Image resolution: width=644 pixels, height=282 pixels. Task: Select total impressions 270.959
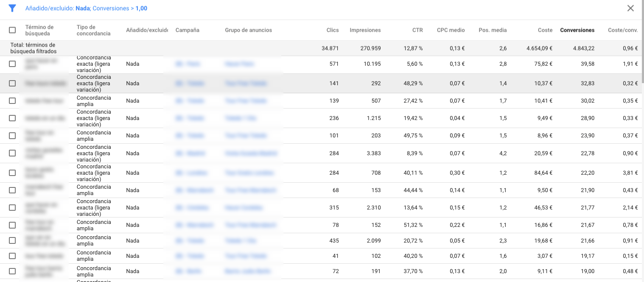[x=370, y=48]
